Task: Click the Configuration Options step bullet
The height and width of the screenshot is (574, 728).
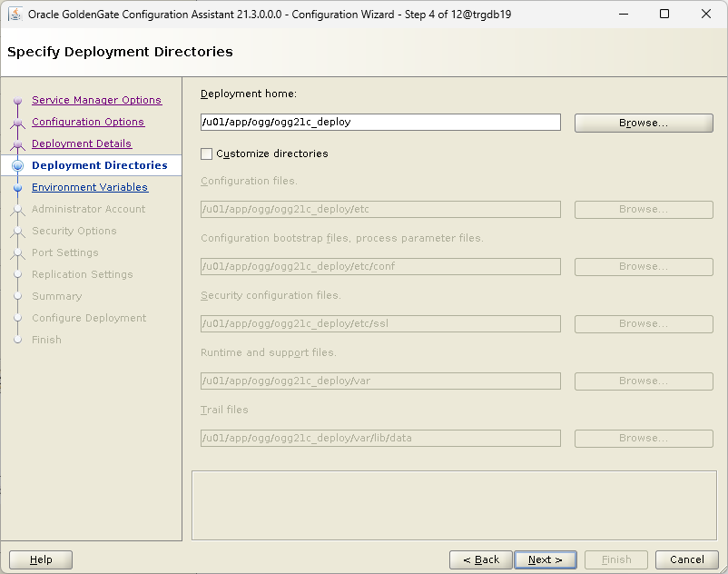Action: 17,122
